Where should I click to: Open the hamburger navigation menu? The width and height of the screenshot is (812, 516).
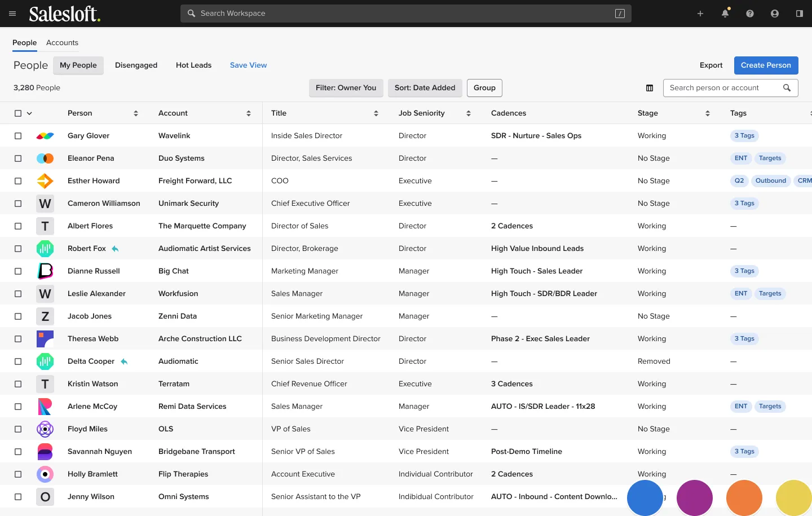[12, 14]
